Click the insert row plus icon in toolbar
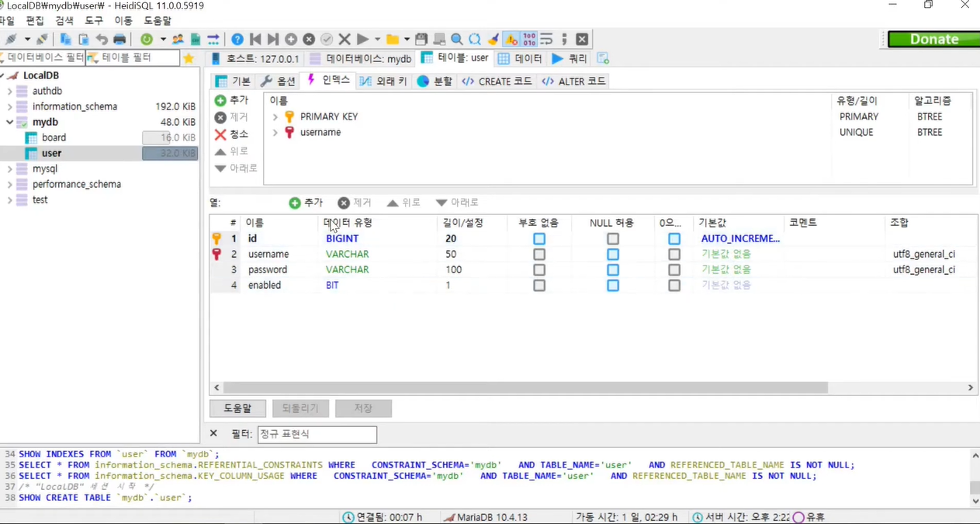 (x=291, y=39)
